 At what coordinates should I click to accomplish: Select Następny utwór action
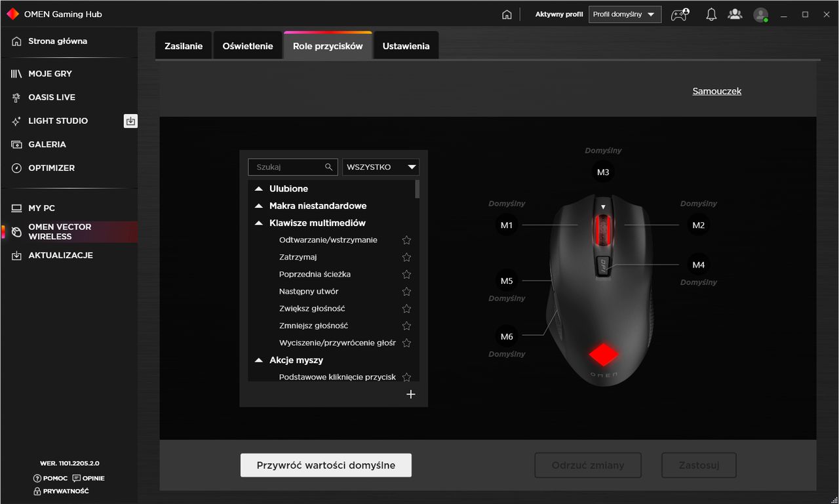coord(309,291)
